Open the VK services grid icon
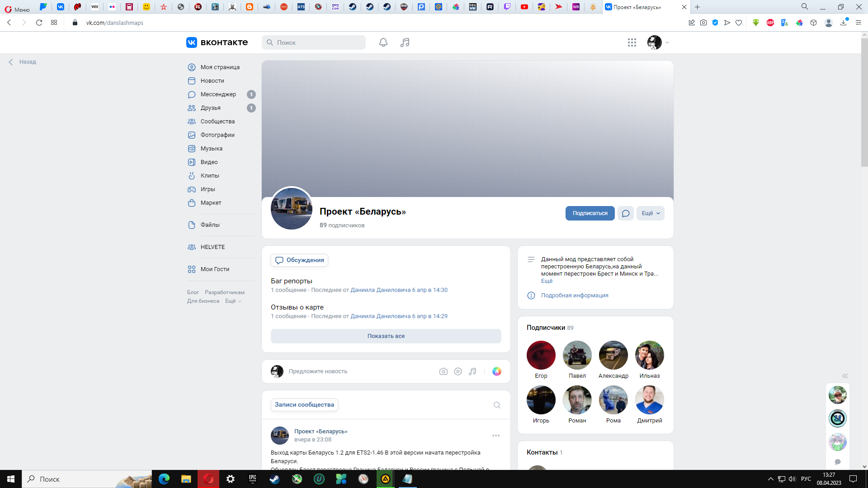Image resolution: width=868 pixels, height=488 pixels. [x=632, y=42]
